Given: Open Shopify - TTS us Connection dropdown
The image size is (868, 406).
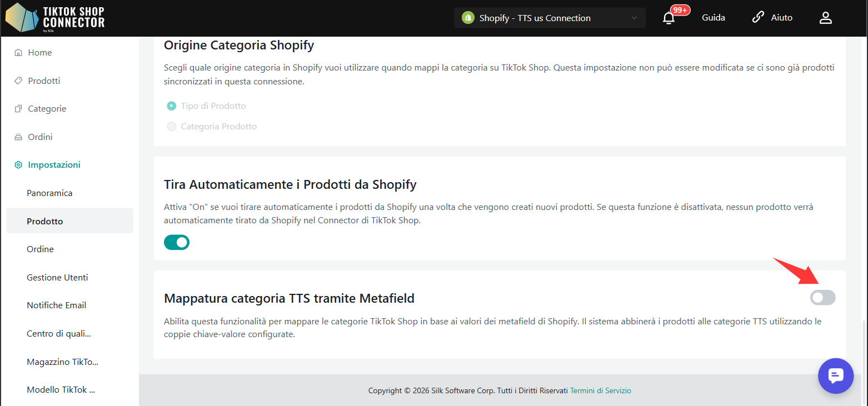Looking at the screenshot, I should 549,18.
